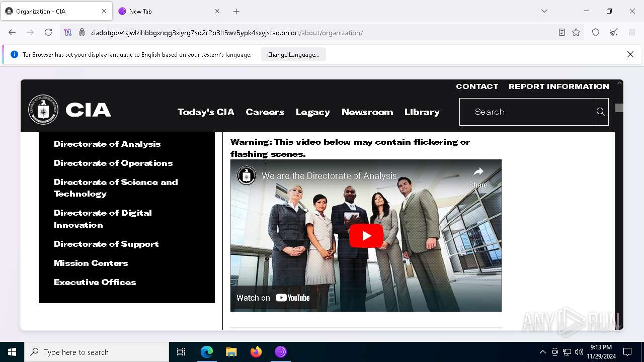This screenshot has height=362, width=644.
Task: Focus the site Search field
Action: pos(526,112)
